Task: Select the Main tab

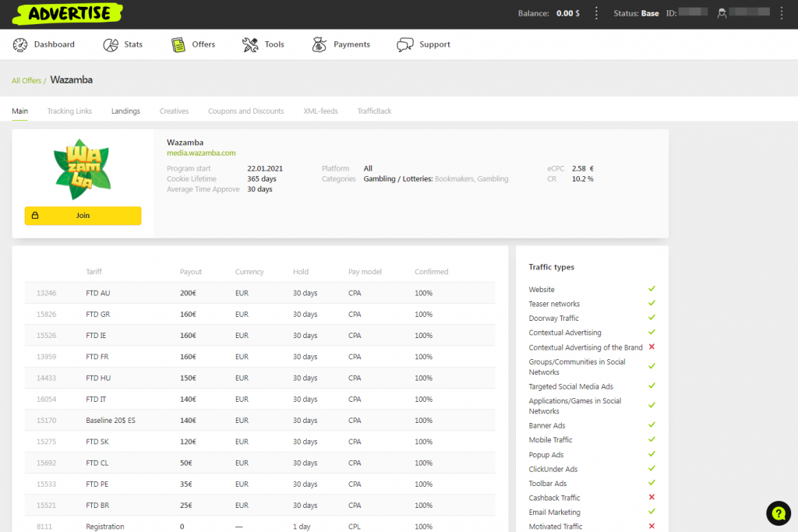Action: 19,111
